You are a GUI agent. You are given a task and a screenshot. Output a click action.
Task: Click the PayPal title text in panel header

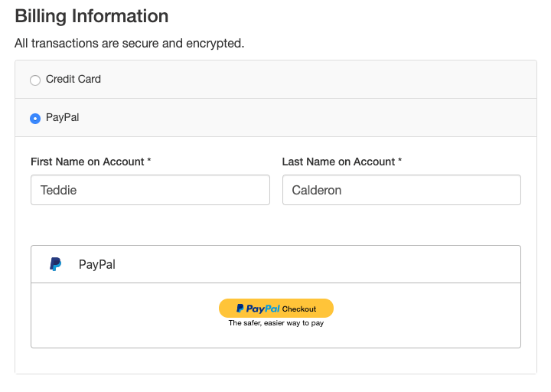pyautogui.click(x=97, y=264)
